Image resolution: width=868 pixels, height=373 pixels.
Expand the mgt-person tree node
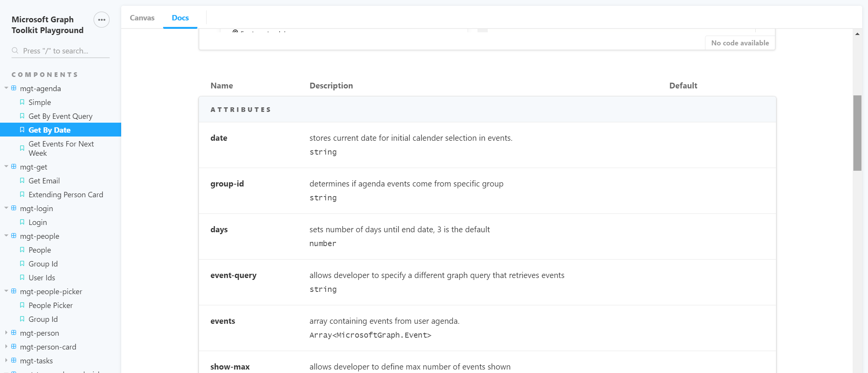tap(6, 333)
